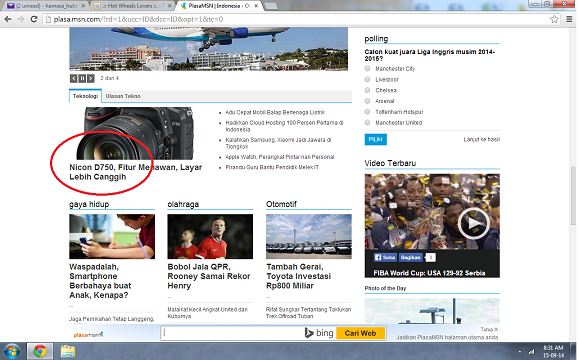Close the Hot Wheels Lovers tab
Screen dimensions: 579x360
[x=169, y=6]
